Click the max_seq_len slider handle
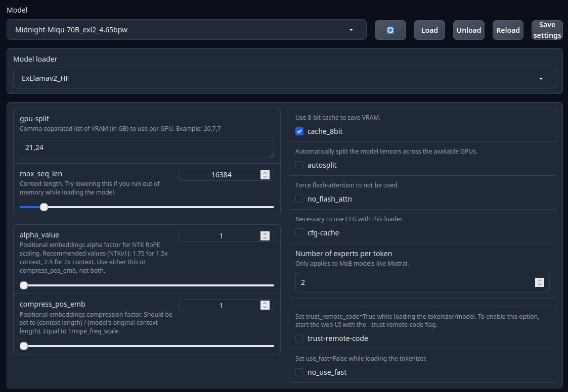Screen dimensions: 568x392 click(44, 207)
